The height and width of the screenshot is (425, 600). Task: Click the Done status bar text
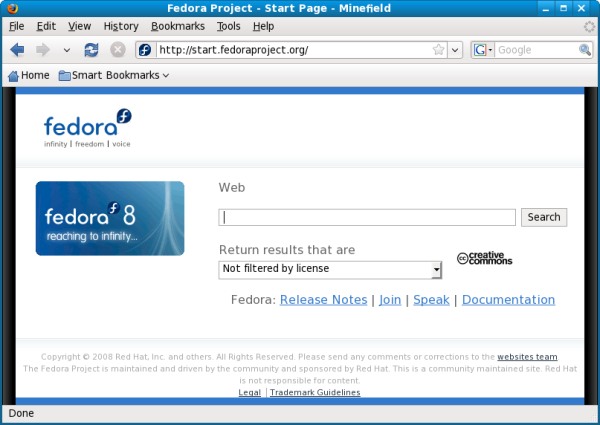(x=21, y=414)
